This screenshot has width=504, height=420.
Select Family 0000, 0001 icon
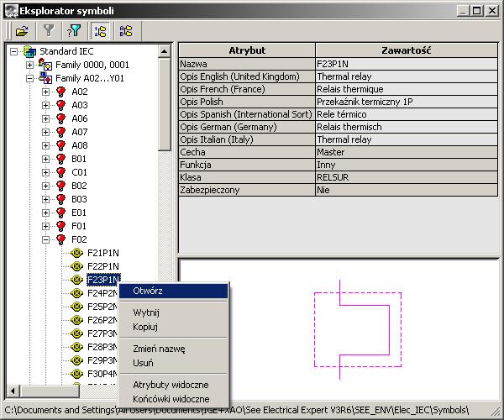(x=45, y=65)
